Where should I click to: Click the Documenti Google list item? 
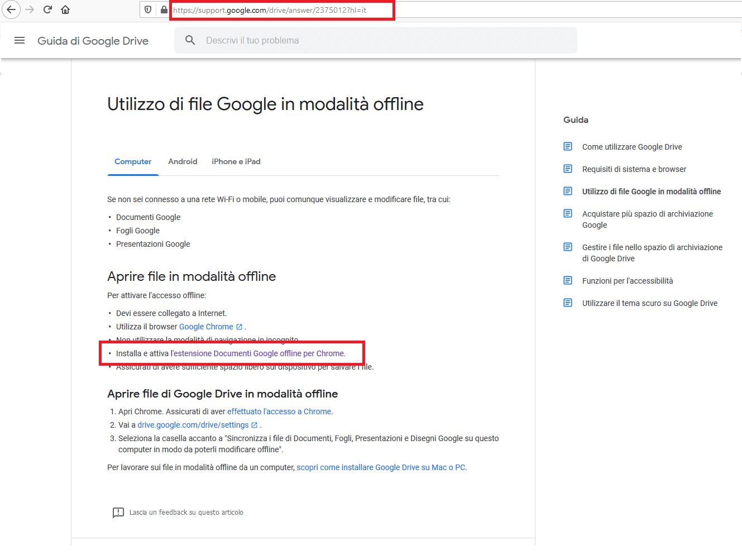click(x=148, y=217)
